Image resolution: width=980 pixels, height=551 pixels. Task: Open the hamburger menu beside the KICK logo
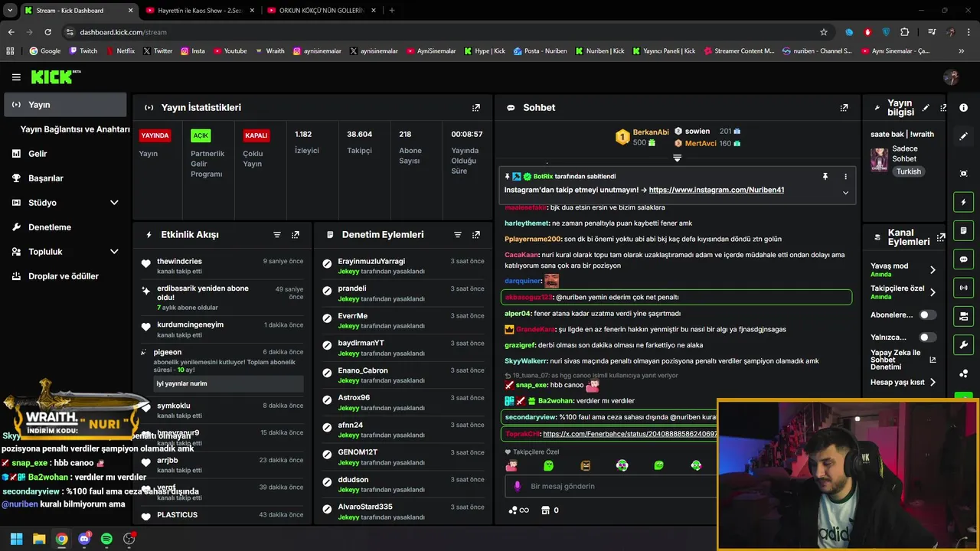pyautogui.click(x=16, y=77)
